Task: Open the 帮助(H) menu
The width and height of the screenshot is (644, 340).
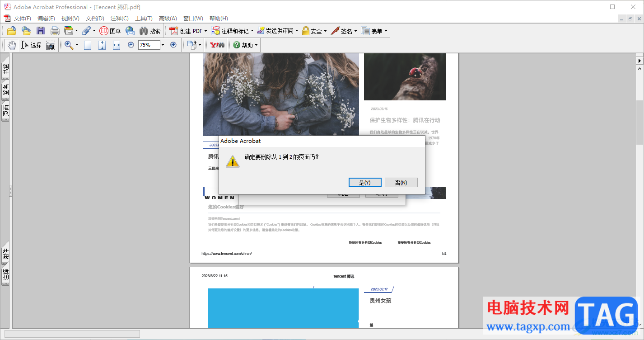Action: pyautogui.click(x=219, y=18)
